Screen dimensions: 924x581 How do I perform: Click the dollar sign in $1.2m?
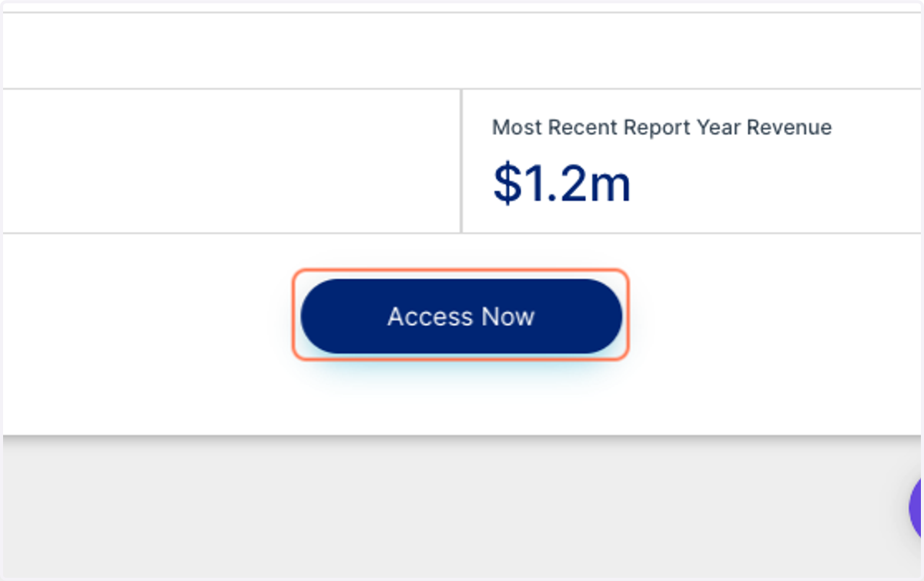[507, 183]
